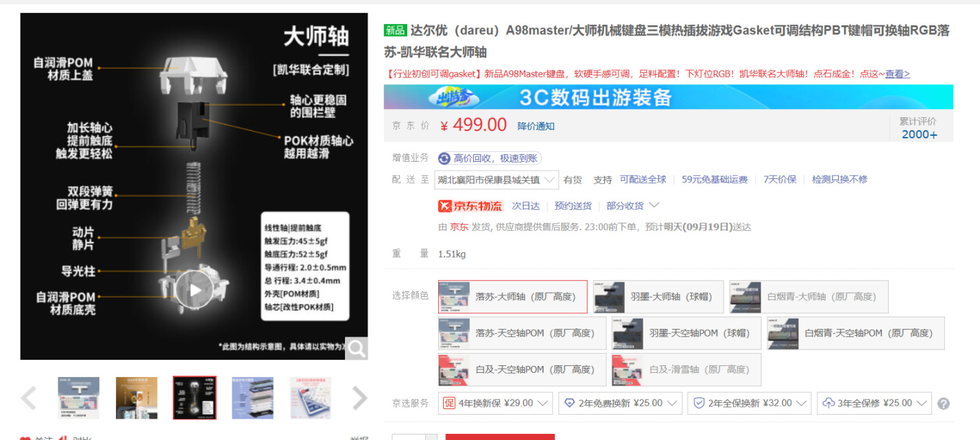This screenshot has height=440, width=980.
Task: Play the product video
Action: click(x=195, y=290)
